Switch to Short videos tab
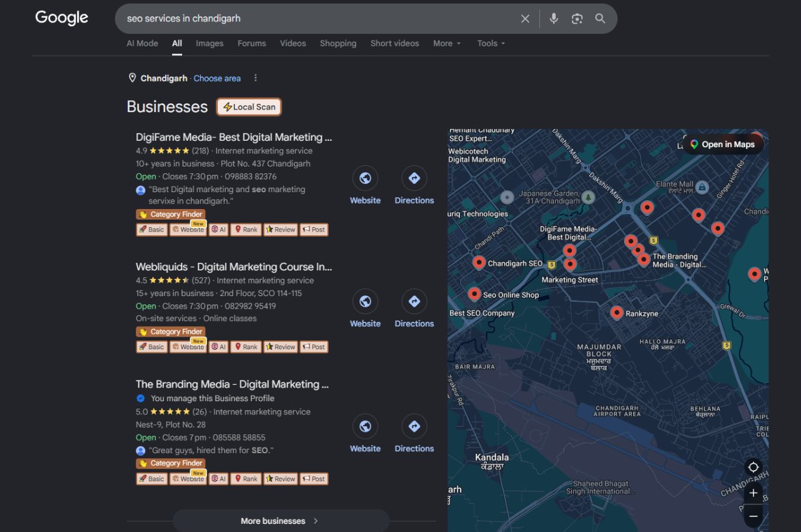 (395, 43)
